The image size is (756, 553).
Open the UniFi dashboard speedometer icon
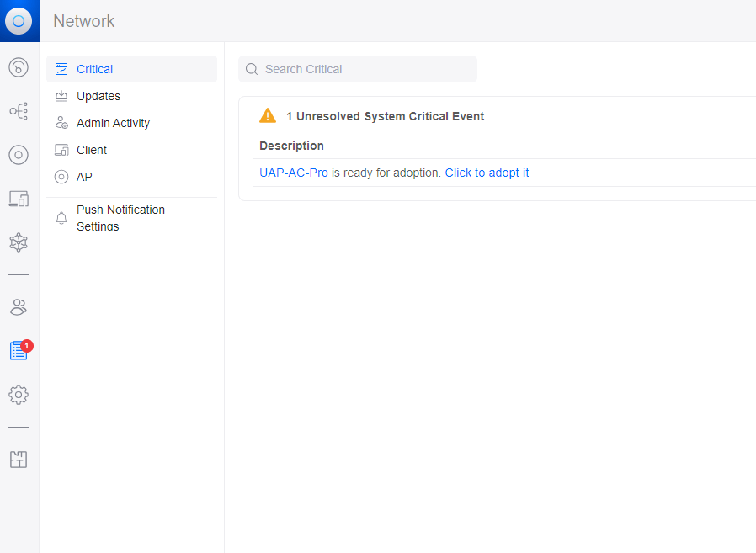coord(19,67)
